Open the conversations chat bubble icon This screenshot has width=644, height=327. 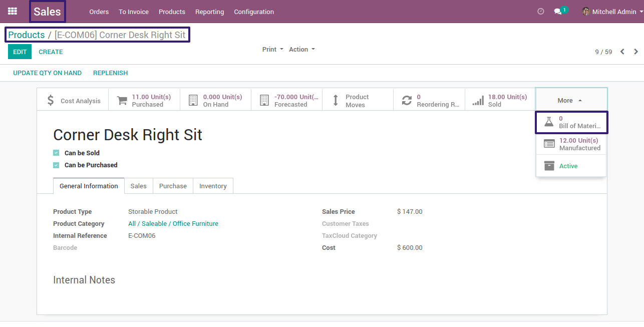[x=558, y=12]
